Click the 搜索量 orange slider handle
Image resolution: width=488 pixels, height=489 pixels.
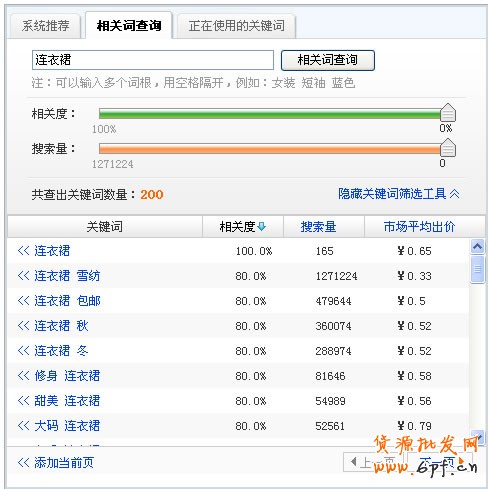pos(448,148)
